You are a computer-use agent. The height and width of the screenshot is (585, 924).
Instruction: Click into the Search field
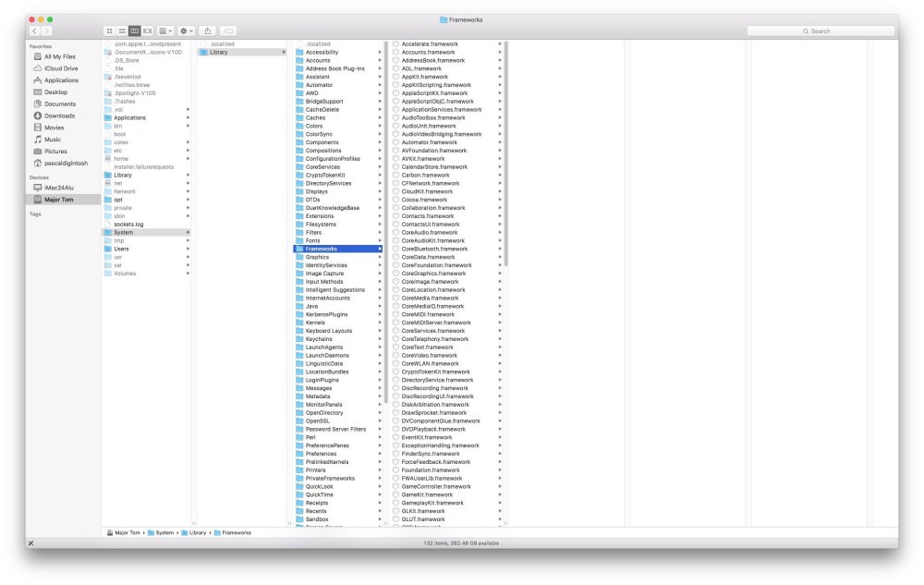pyautogui.click(x=821, y=30)
